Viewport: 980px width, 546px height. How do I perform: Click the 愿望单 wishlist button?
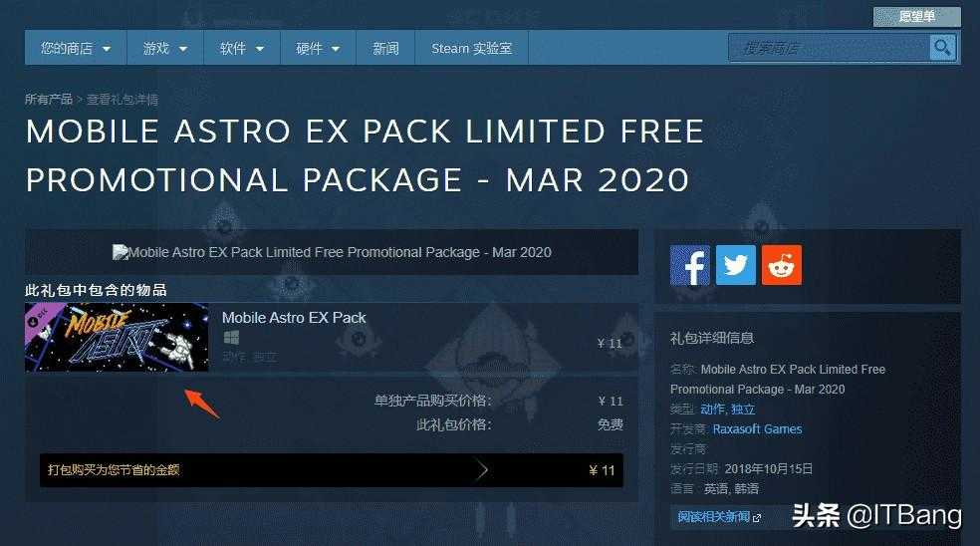[x=917, y=16]
